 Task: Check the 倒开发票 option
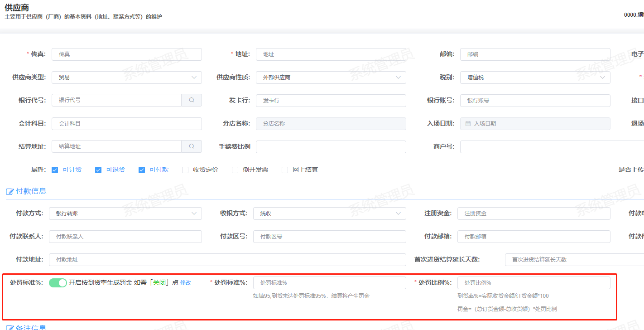pyautogui.click(x=235, y=170)
